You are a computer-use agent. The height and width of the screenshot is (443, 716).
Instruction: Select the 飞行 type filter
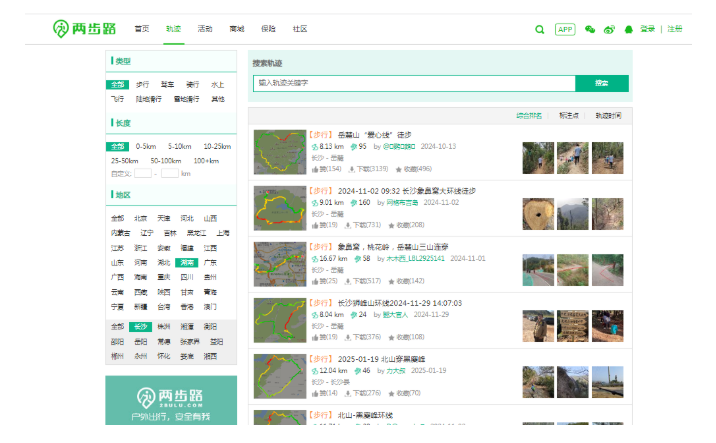(117, 99)
